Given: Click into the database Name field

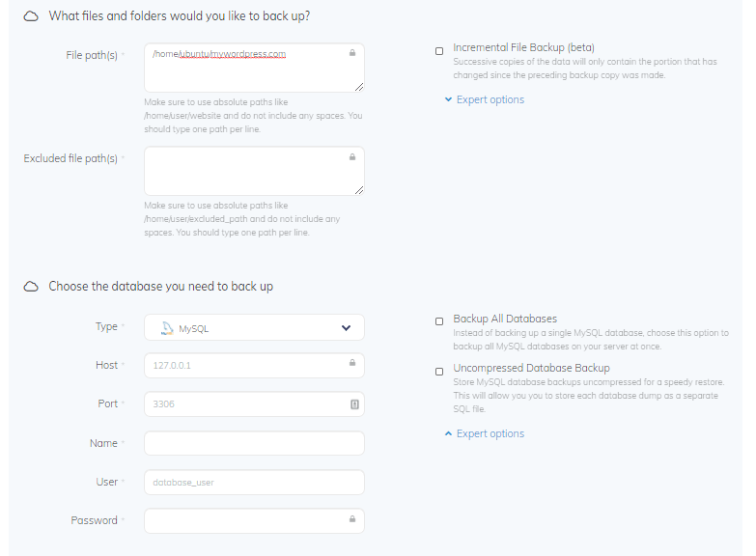Looking at the screenshot, I should [x=254, y=443].
